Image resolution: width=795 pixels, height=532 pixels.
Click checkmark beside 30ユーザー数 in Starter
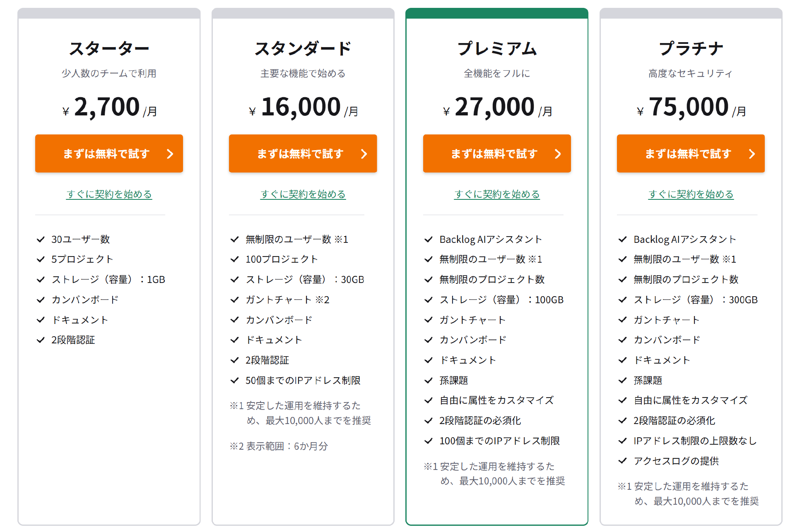pos(41,239)
